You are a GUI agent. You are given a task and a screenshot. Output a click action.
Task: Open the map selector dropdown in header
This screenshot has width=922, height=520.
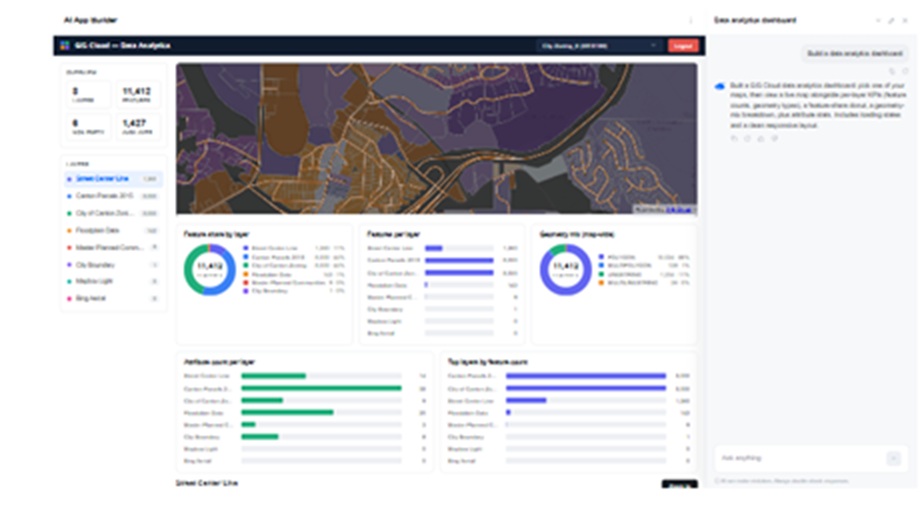click(599, 45)
